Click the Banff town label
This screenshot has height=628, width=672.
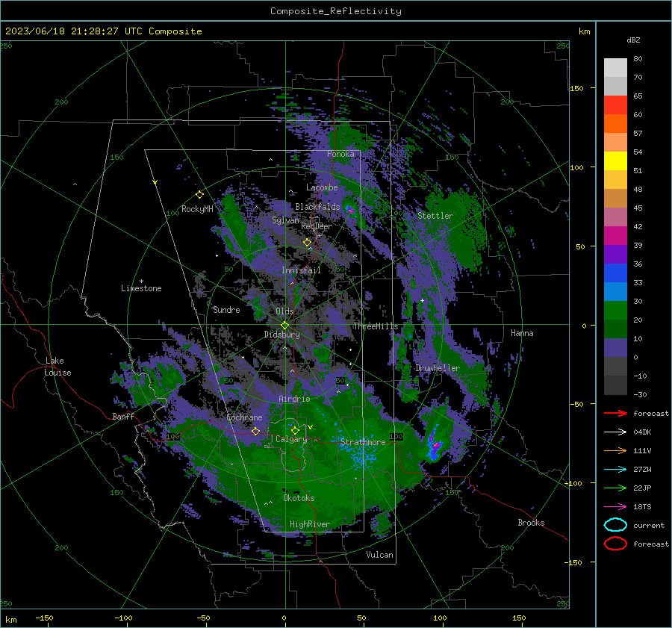coord(123,417)
